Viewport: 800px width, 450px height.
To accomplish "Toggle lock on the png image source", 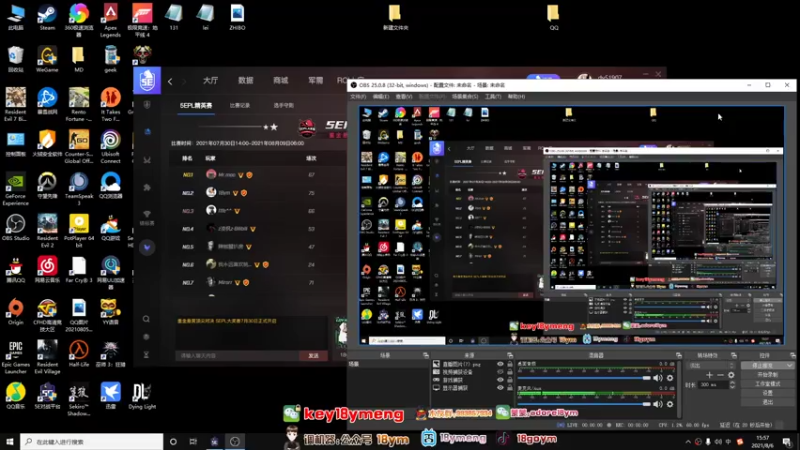I will [x=510, y=364].
